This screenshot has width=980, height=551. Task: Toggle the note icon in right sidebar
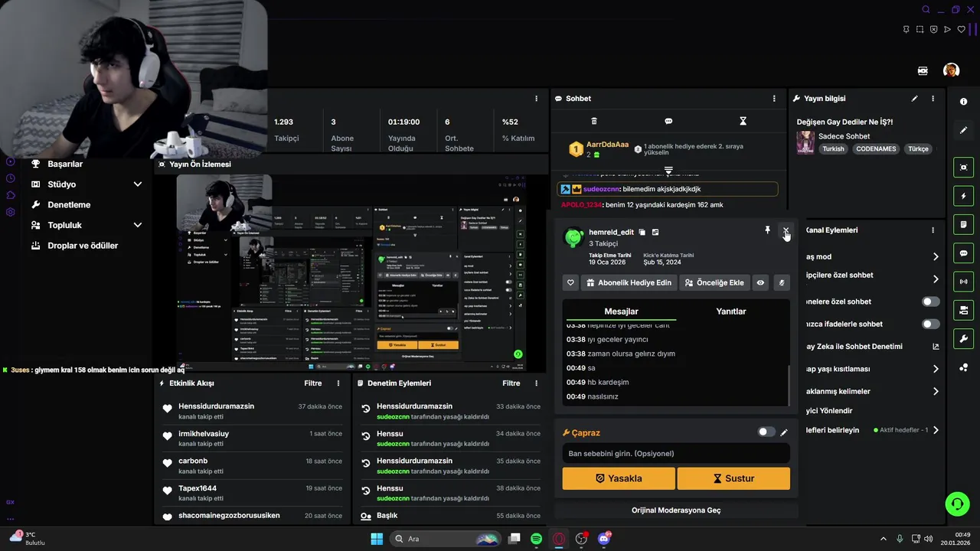pyautogui.click(x=963, y=225)
